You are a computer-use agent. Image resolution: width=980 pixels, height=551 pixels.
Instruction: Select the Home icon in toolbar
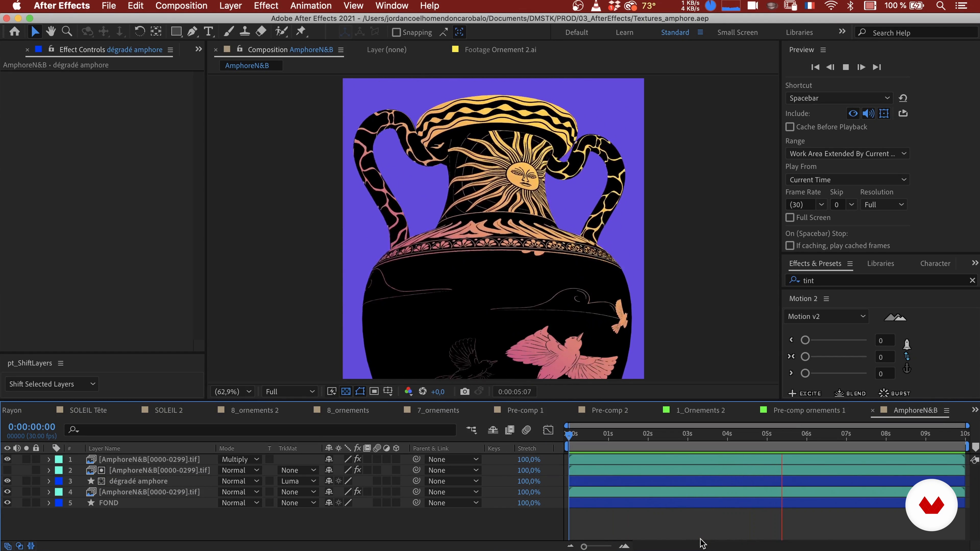pyautogui.click(x=15, y=32)
